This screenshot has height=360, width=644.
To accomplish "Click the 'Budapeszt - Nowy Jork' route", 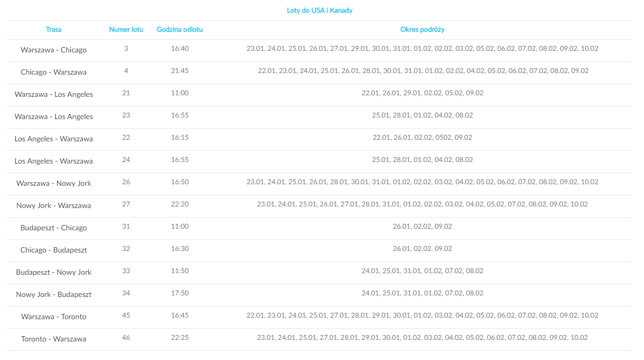I will pyautogui.click(x=53, y=272).
